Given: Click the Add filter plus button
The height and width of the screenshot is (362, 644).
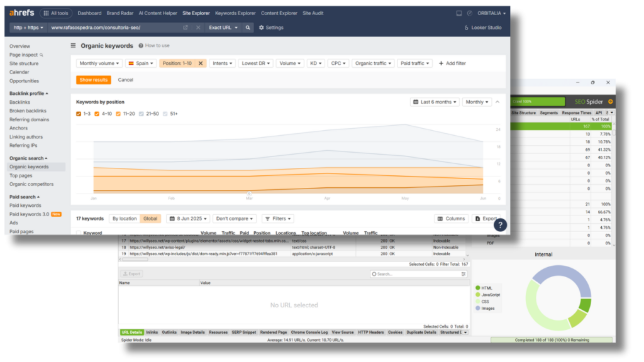Looking at the screenshot, I should 452,63.
